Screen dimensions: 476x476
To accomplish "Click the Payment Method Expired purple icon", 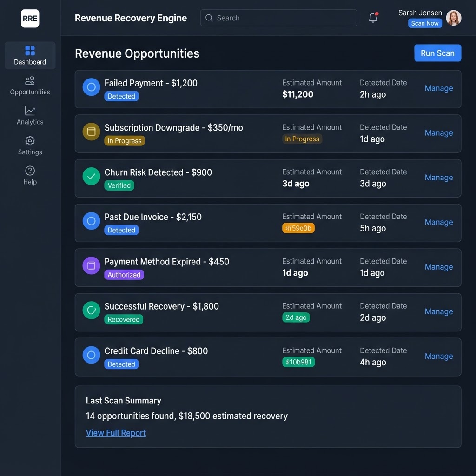I will [92, 265].
